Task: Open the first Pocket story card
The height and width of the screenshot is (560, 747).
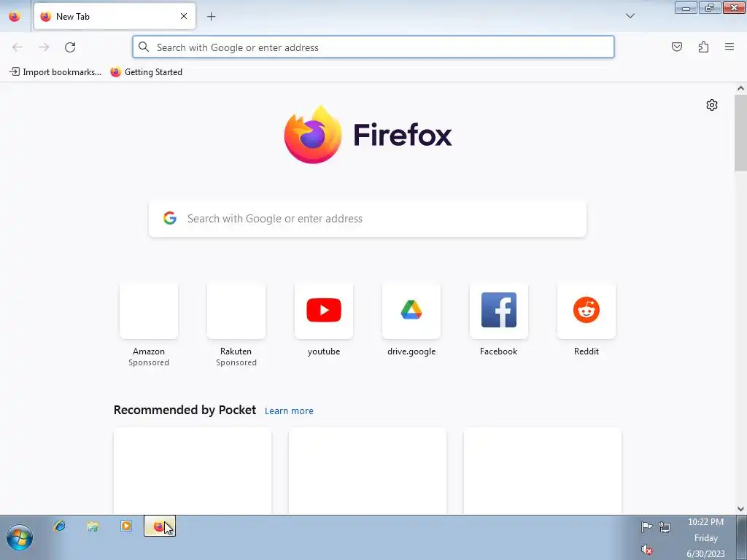Action: 193,470
